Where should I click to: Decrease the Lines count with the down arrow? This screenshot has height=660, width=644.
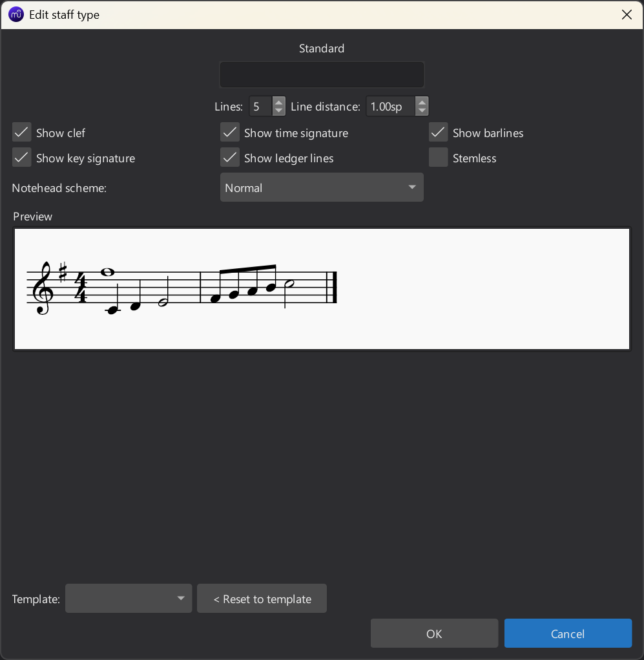pos(278,111)
